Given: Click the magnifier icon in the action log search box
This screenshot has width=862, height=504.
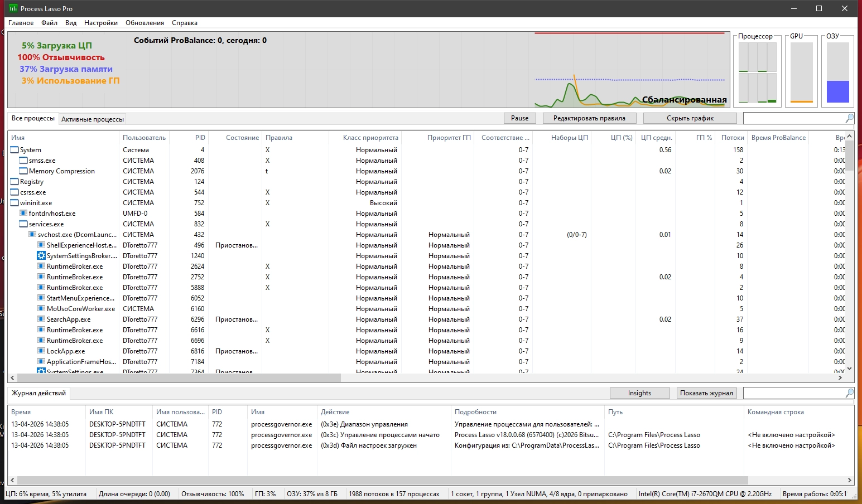Looking at the screenshot, I should point(849,393).
